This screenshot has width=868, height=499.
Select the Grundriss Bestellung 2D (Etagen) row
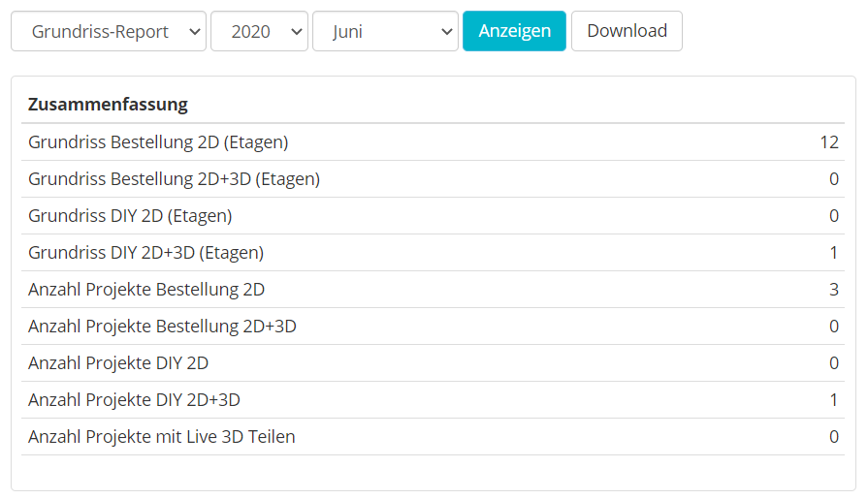433,142
